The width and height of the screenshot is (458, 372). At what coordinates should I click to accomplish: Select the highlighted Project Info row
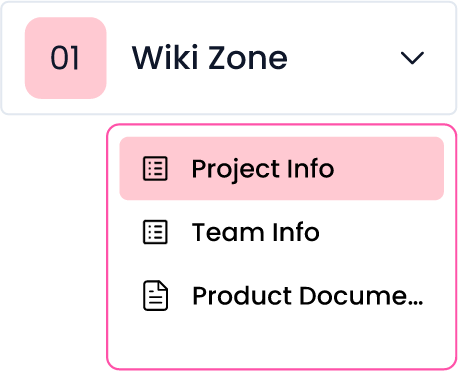pyautogui.click(x=282, y=168)
